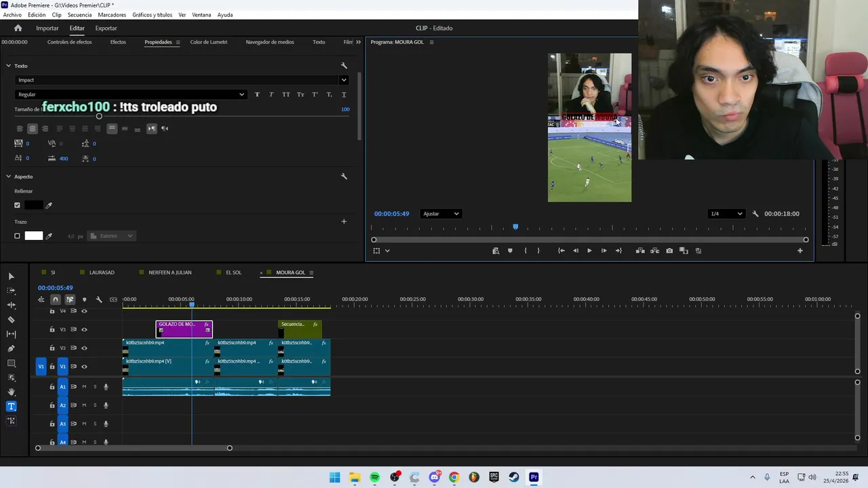Apply Underline text style
This screenshot has width=868, height=488.
(344, 95)
